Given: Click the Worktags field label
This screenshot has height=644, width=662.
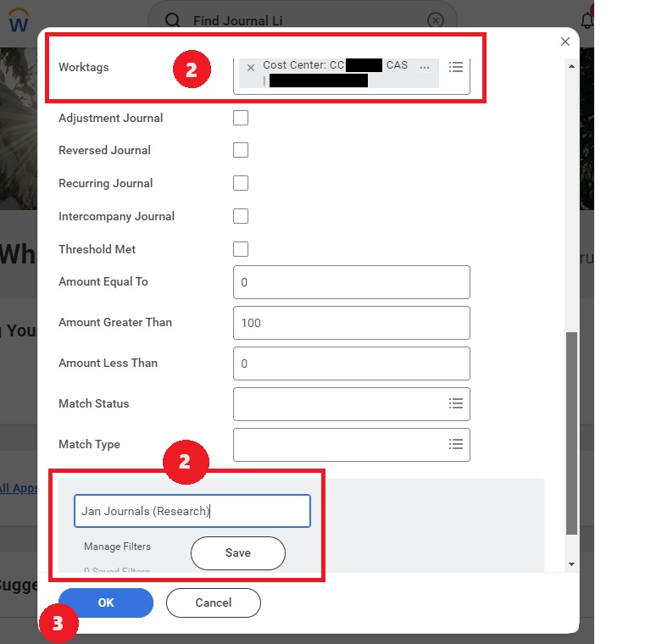Looking at the screenshot, I should pyautogui.click(x=84, y=67).
